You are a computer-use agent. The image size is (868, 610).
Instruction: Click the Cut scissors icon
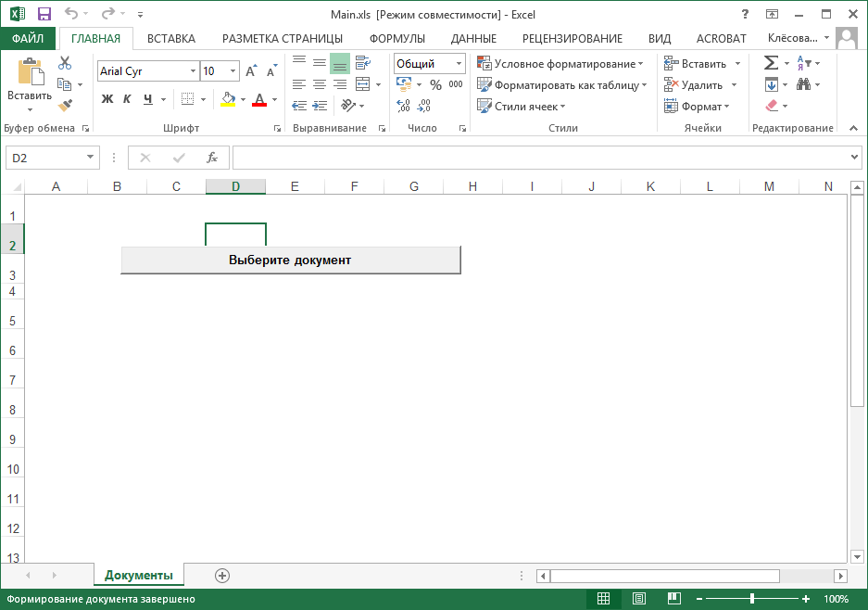[65, 63]
